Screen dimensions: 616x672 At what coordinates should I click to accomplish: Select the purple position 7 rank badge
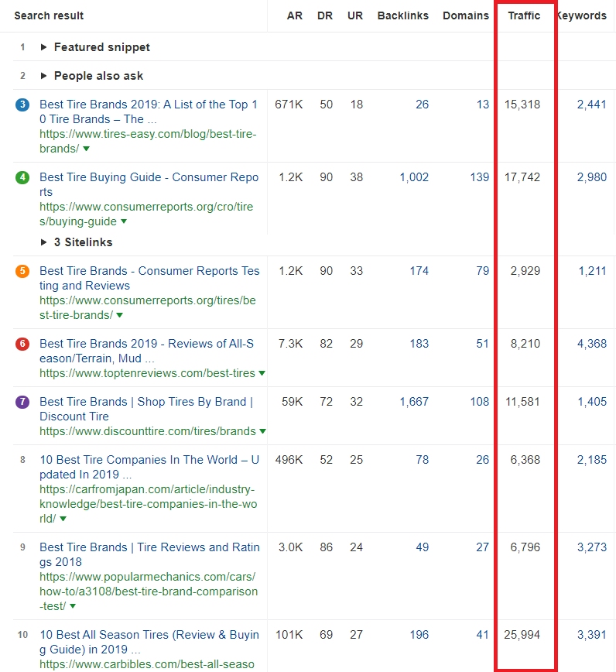click(22, 402)
